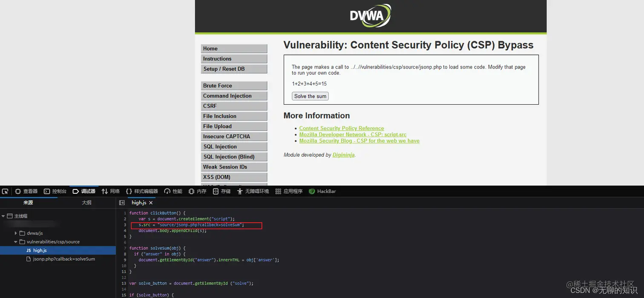Screen dimensions: 644x298
Task: Follow the Digininja author link
Action: pos(343,155)
